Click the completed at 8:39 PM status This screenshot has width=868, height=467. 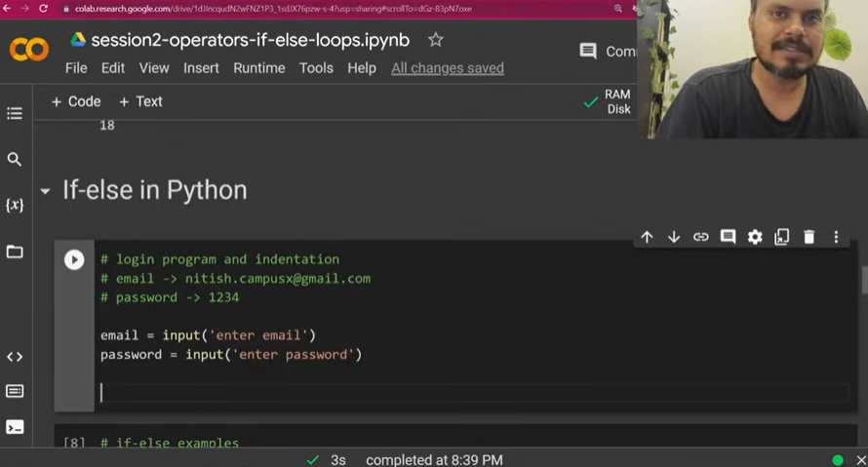[x=434, y=460]
